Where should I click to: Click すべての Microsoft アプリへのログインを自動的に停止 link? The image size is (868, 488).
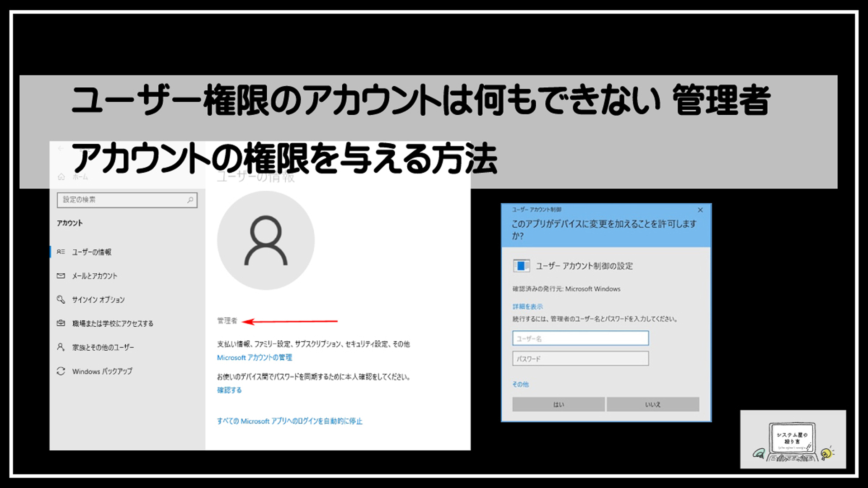tap(290, 421)
